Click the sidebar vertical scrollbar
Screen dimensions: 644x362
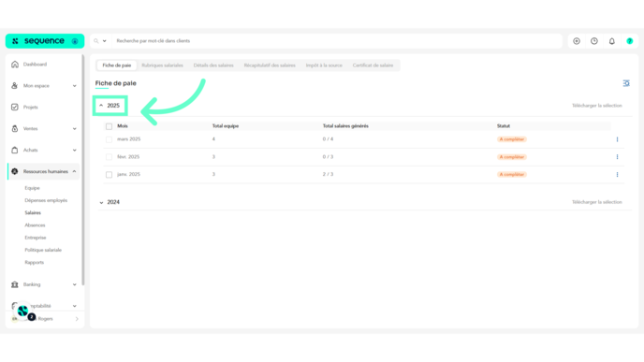tap(83, 170)
